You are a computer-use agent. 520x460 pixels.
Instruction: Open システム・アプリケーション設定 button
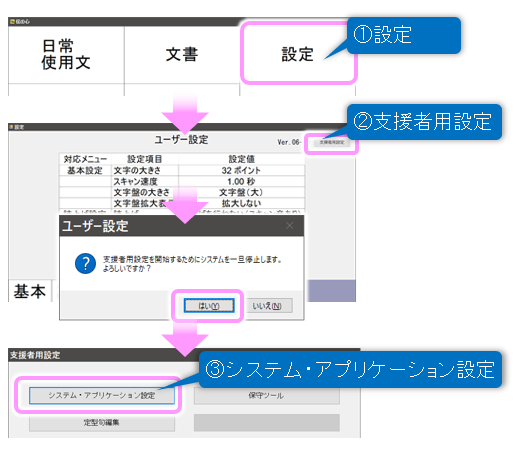pyautogui.click(x=102, y=395)
